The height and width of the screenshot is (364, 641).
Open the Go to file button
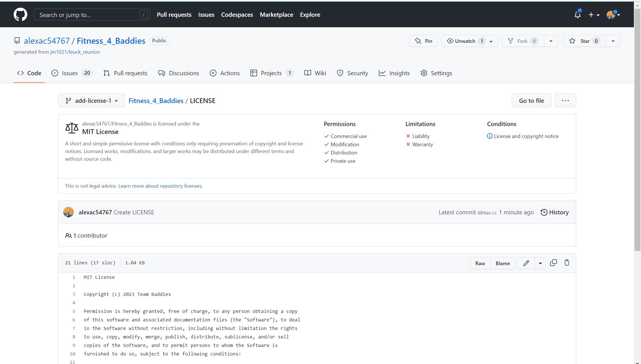point(531,100)
